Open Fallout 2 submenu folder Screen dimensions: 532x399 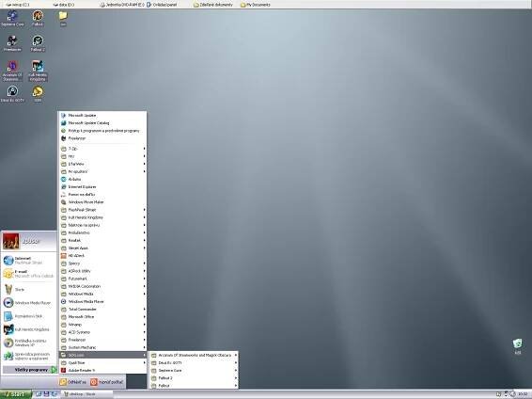point(194,378)
